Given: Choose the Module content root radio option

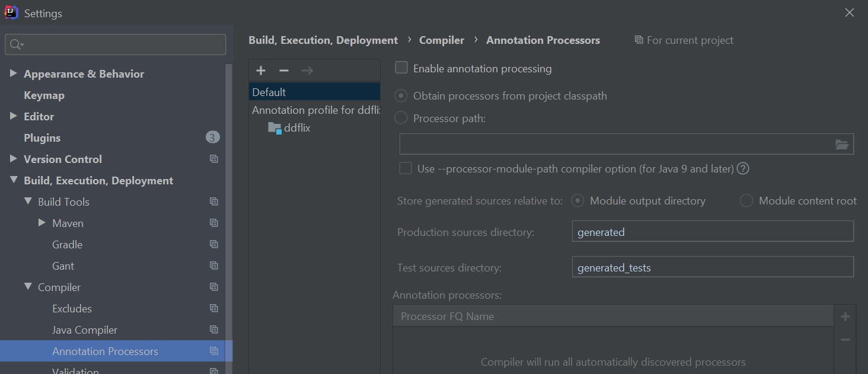Looking at the screenshot, I should pyautogui.click(x=746, y=201).
